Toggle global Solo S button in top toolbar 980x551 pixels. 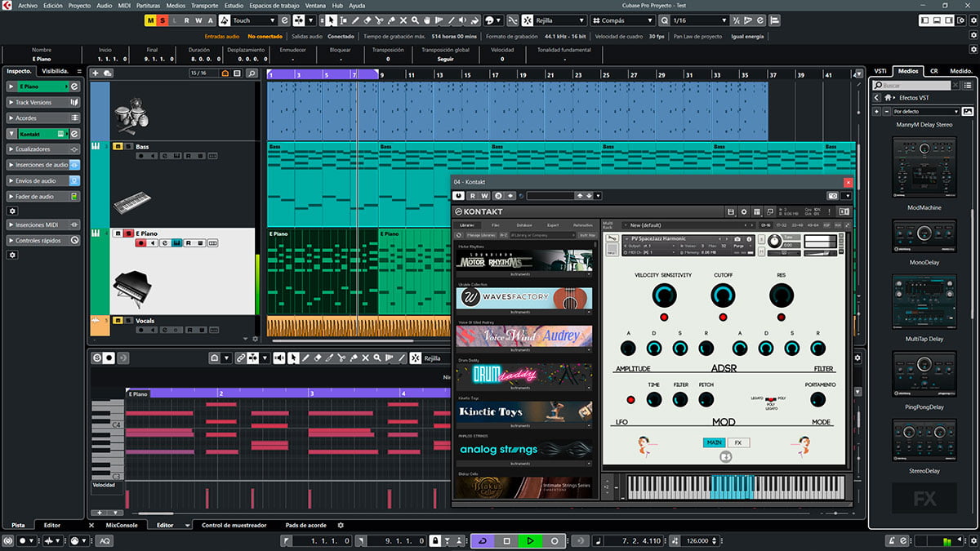point(163,20)
